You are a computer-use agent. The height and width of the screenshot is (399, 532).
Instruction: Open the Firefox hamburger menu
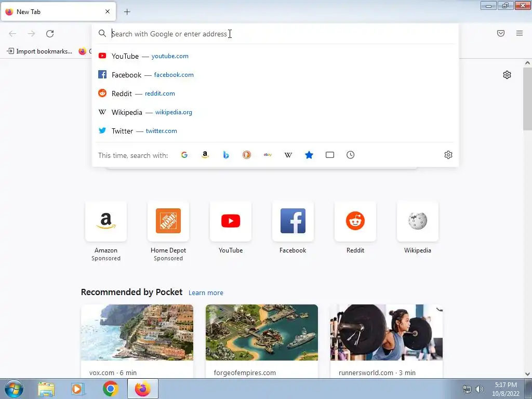(520, 33)
